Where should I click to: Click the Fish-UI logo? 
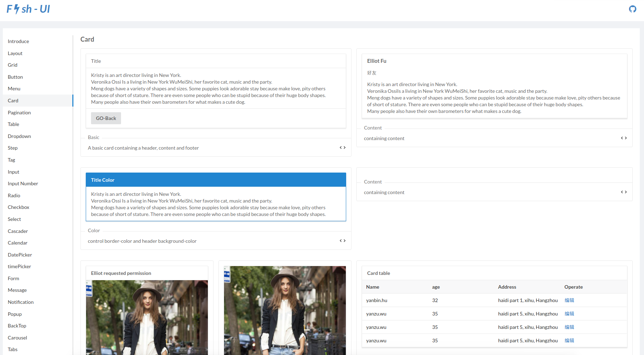tap(28, 9)
